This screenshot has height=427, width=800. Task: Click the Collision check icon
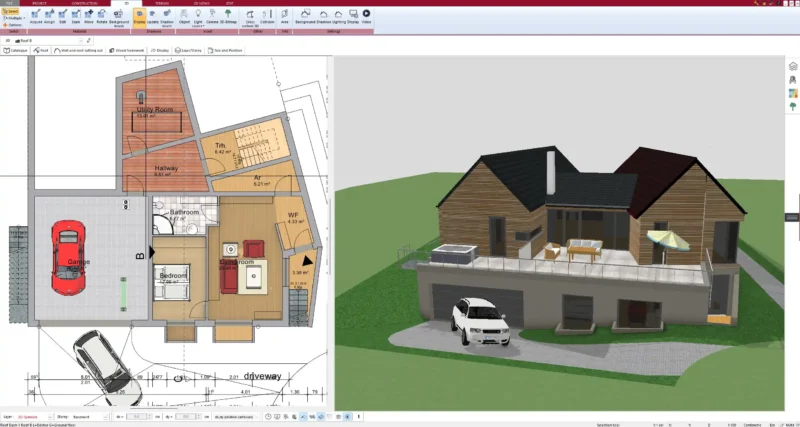pyautogui.click(x=267, y=15)
